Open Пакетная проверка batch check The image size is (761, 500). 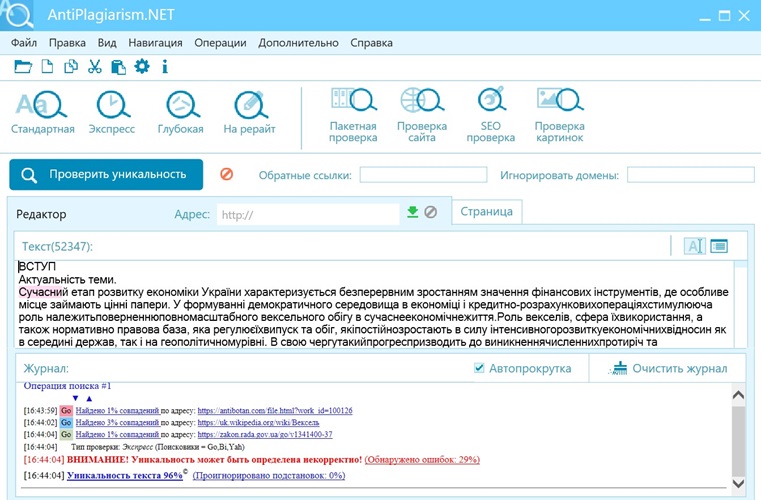tap(353, 116)
